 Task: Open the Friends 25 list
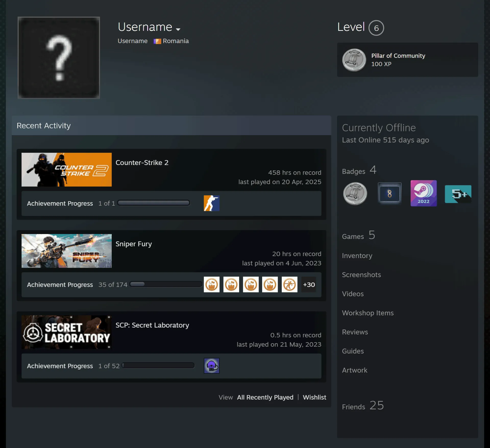tap(363, 405)
